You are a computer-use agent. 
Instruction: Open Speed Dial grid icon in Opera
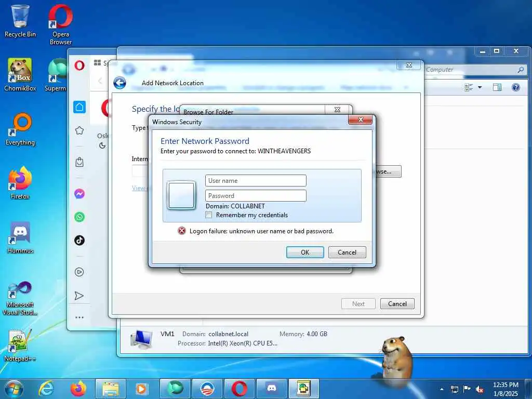tap(97, 63)
